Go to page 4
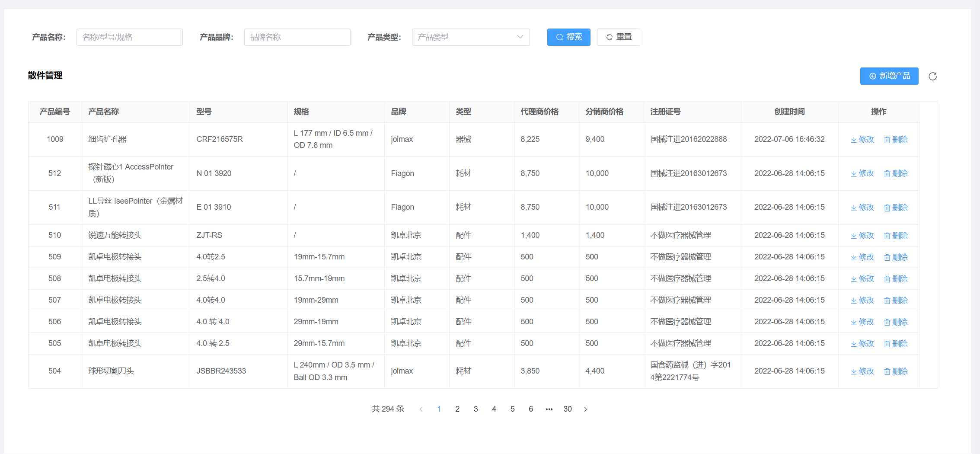Viewport: 980px width, 454px height. (494, 409)
